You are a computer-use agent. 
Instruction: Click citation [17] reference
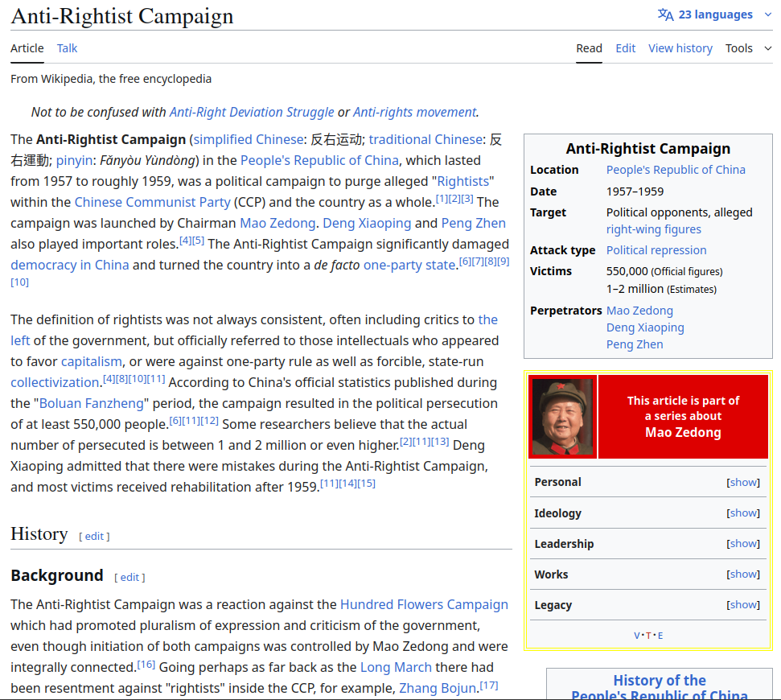tap(488, 685)
